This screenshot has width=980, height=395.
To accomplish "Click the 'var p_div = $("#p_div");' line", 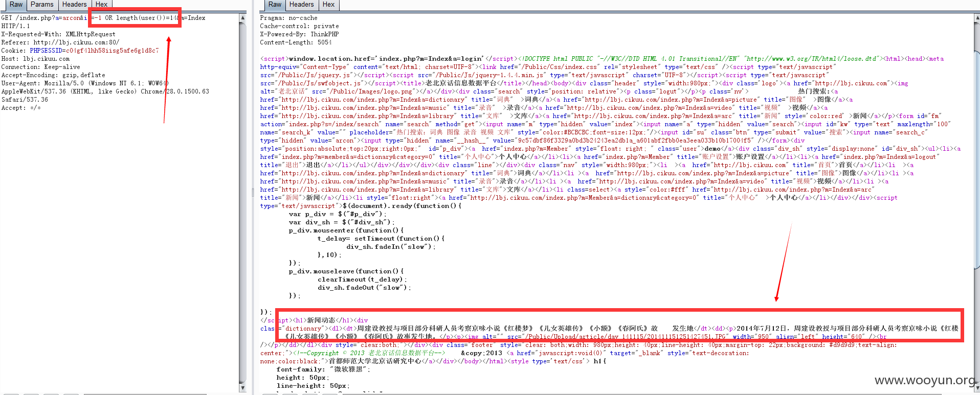I will [x=338, y=214].
